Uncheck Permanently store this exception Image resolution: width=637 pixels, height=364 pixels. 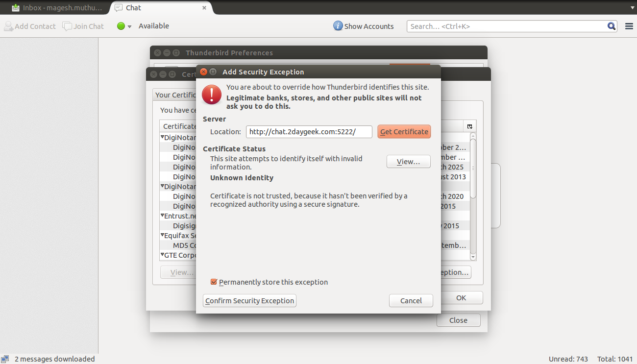(214, 282)
